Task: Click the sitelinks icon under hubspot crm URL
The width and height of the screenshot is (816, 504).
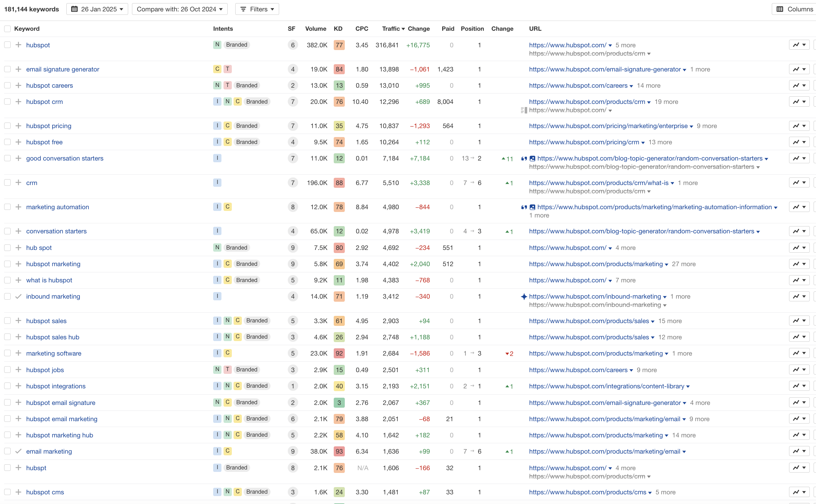Action: pos(524,110)
